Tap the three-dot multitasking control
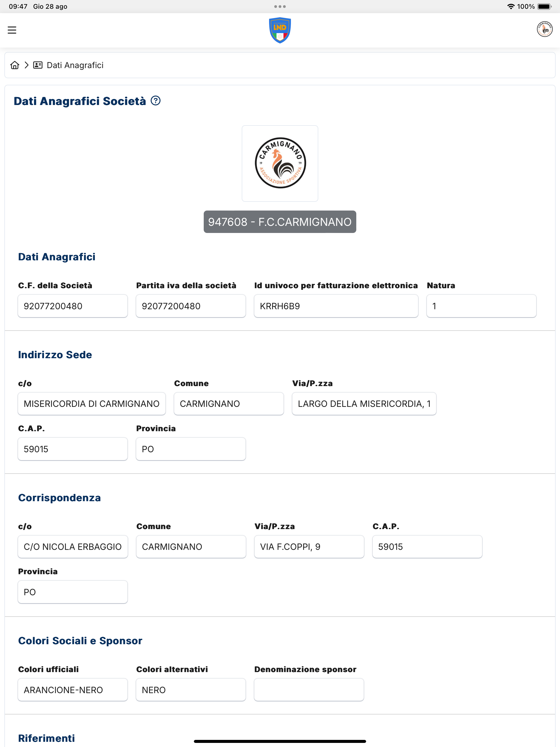The width and height of the screenshot is (560, 747). 280,6
